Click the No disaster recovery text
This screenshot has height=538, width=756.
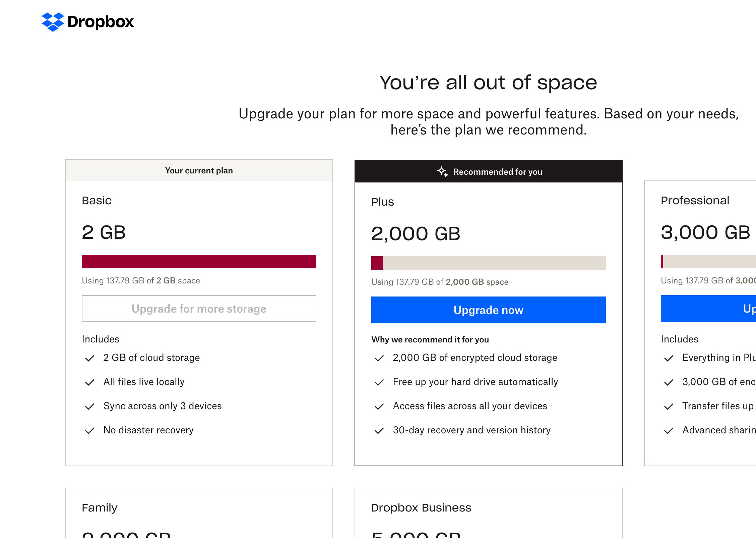point(148,430)
